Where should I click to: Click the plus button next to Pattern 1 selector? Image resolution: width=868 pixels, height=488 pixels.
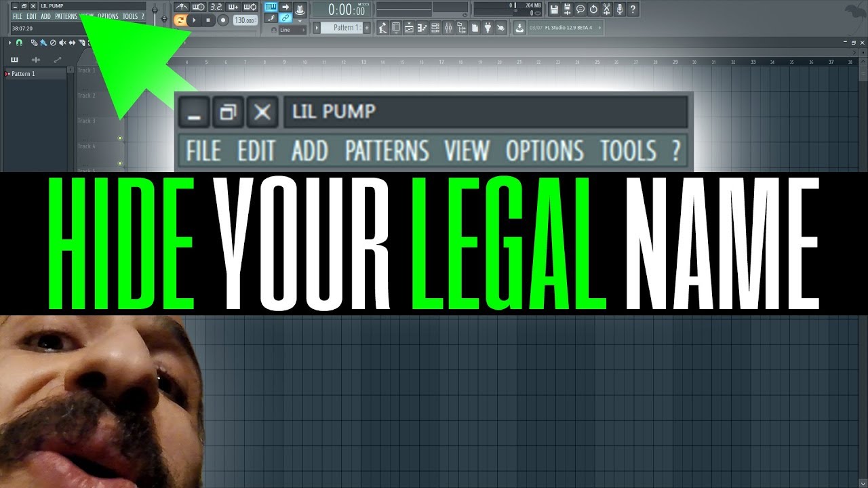click(367, 28)
